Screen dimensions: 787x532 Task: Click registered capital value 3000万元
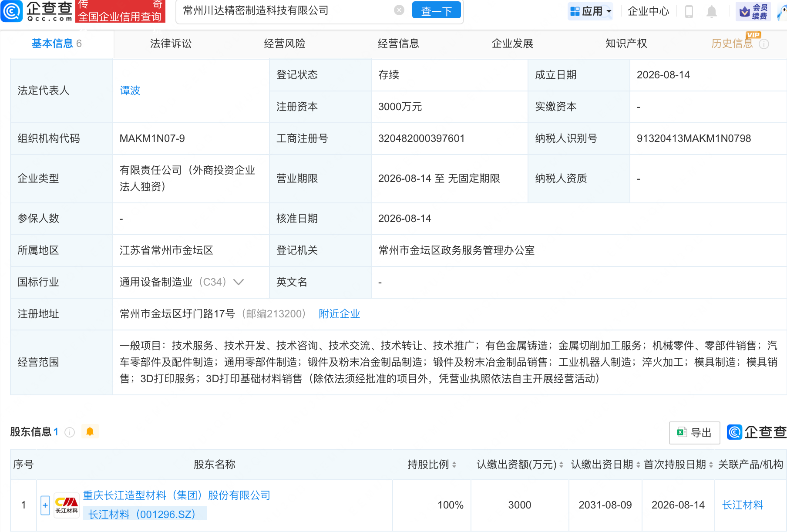(x=400, y=107)
